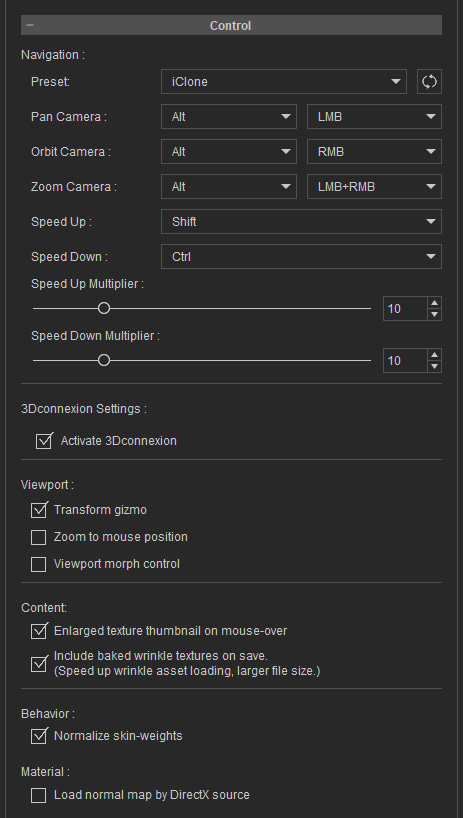Click Speed Up Multiplier value field
463x818 pixels.
[405, 309]
